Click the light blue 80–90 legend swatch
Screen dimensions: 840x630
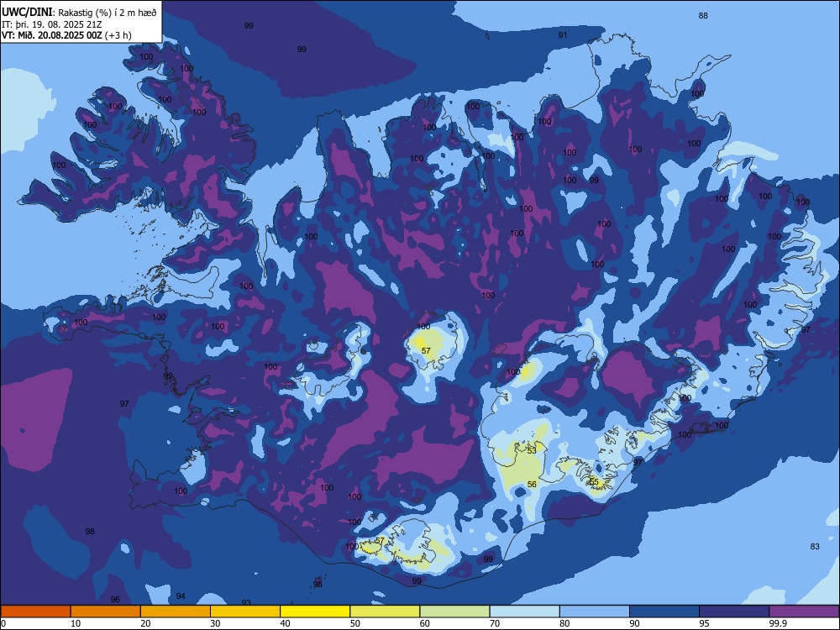point(595,612)
